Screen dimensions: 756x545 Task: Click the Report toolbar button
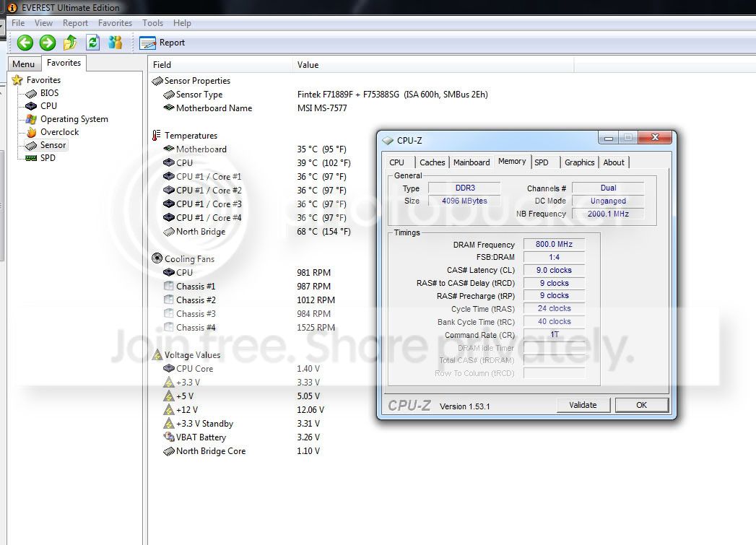click(162, 43)
